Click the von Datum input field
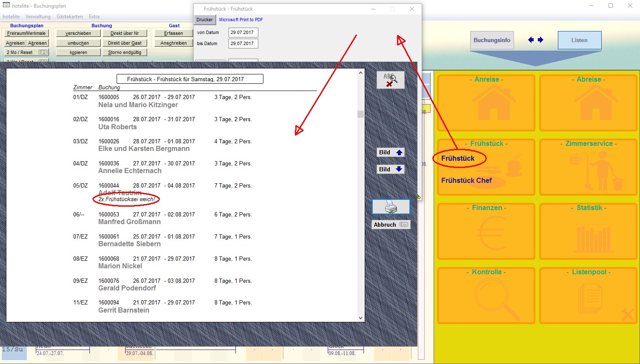The height and width of the screenshot is (364, 640). [x=243, y=32]
